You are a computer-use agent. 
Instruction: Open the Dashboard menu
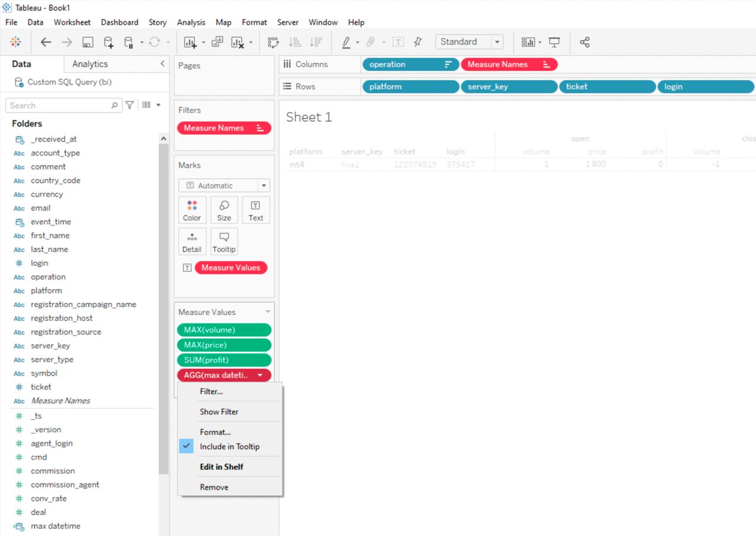(119, 22)
